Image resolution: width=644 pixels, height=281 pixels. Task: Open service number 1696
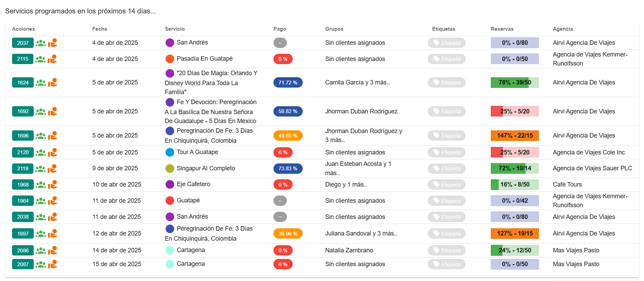click(23, 136)
